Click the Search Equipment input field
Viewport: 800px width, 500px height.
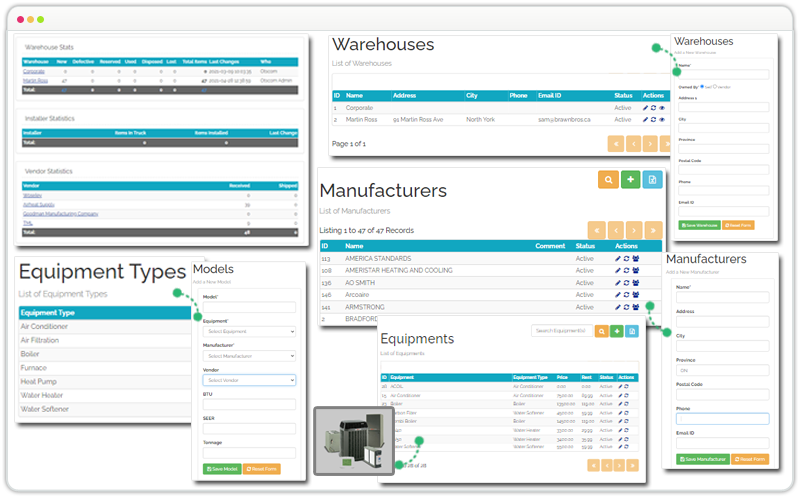coord(561,331)
